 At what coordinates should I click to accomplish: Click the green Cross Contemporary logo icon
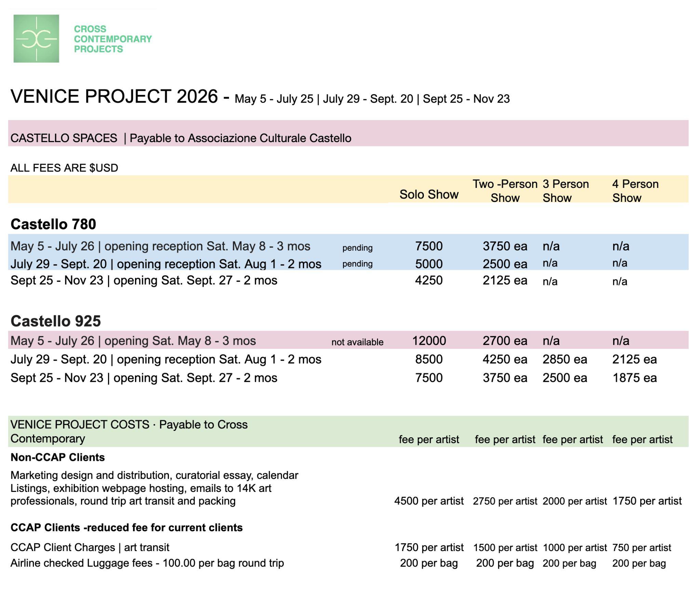coord(36,39)
